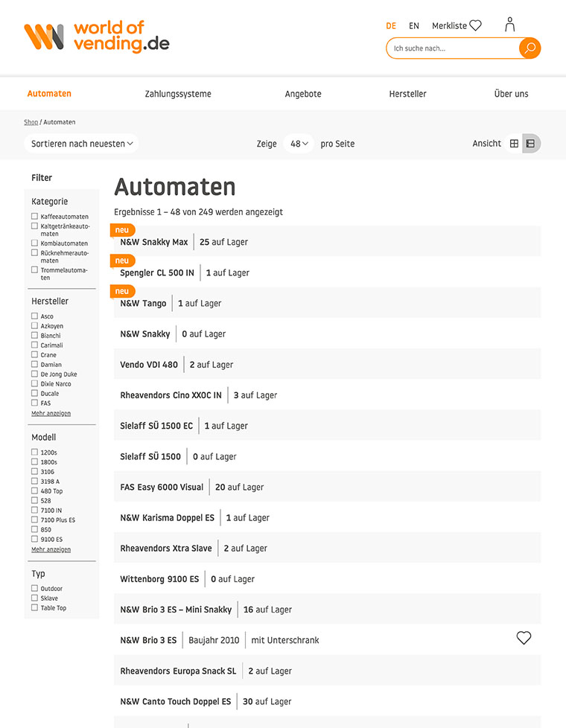
Task: Tick the Outdoor type checkbox
Action: 35,589
